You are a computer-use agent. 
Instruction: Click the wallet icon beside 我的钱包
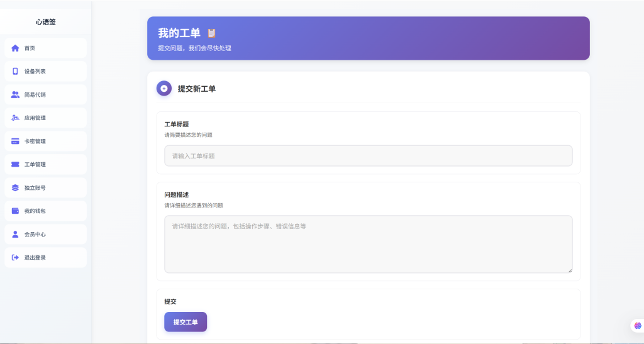tap(15, 211)
